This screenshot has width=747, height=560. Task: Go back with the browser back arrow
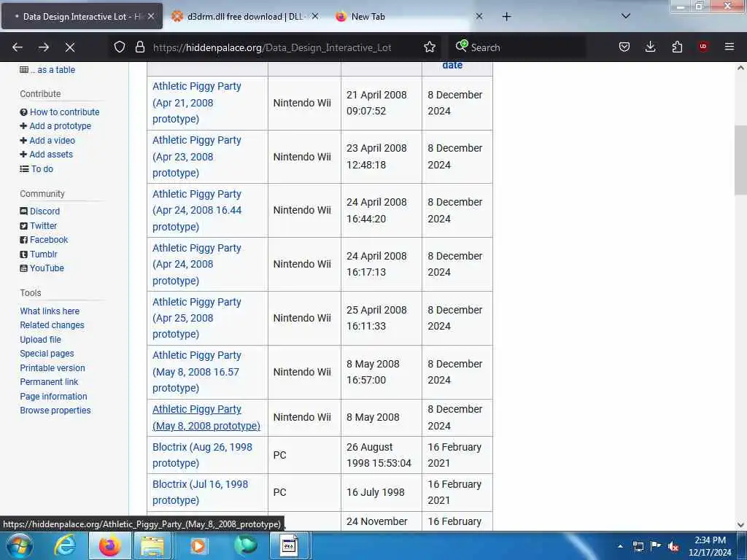pyautogui.click(x=18, y=47)
